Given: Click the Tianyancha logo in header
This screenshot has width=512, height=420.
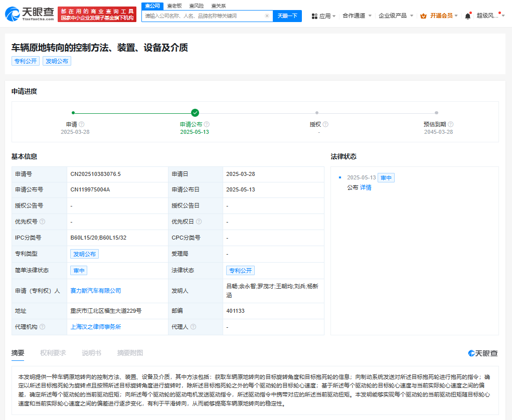Looking at the screenshot, I should point(29,16).
